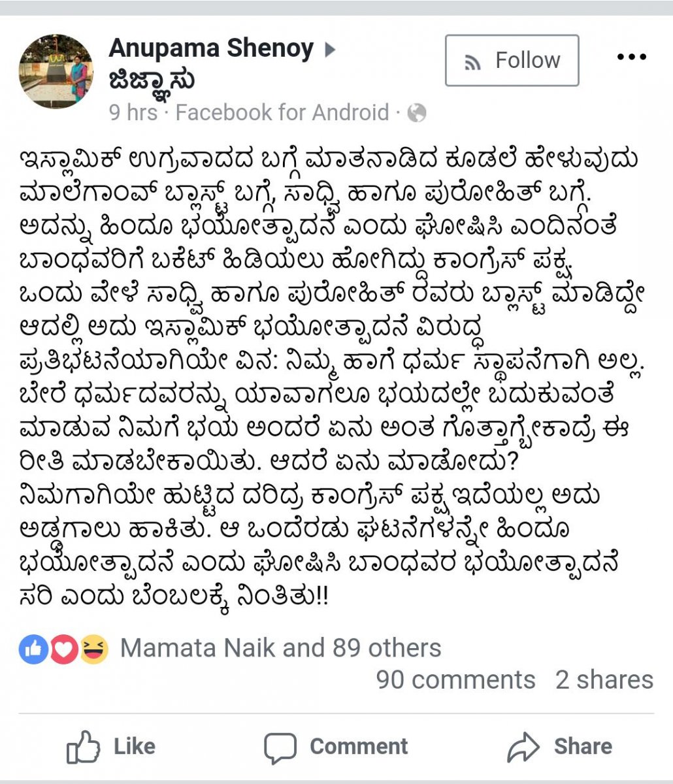Click the Share arrow icon

[523, 747]
